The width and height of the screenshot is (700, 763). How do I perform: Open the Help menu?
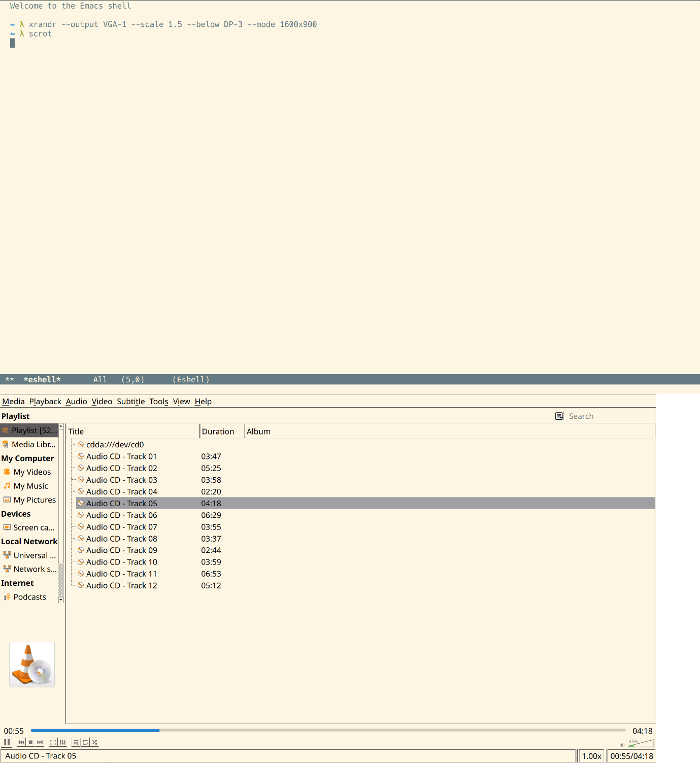[x=203, y=402]
